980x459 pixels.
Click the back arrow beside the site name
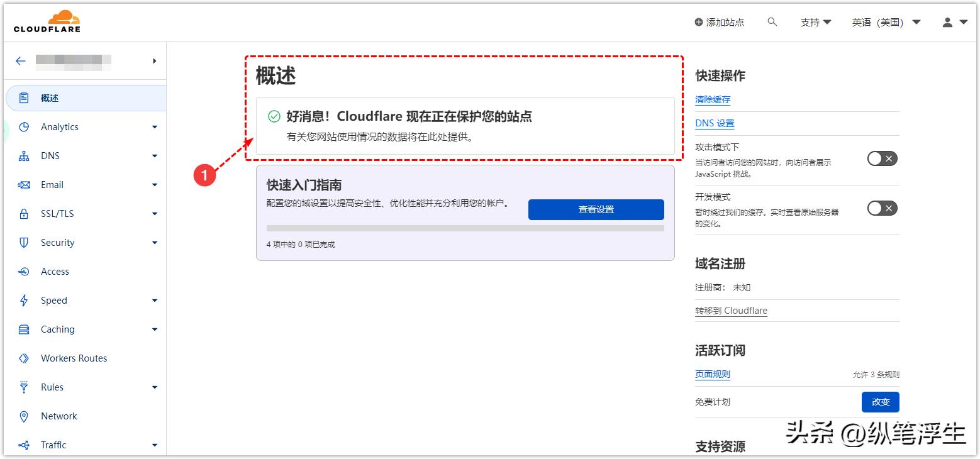click(19, 60)
